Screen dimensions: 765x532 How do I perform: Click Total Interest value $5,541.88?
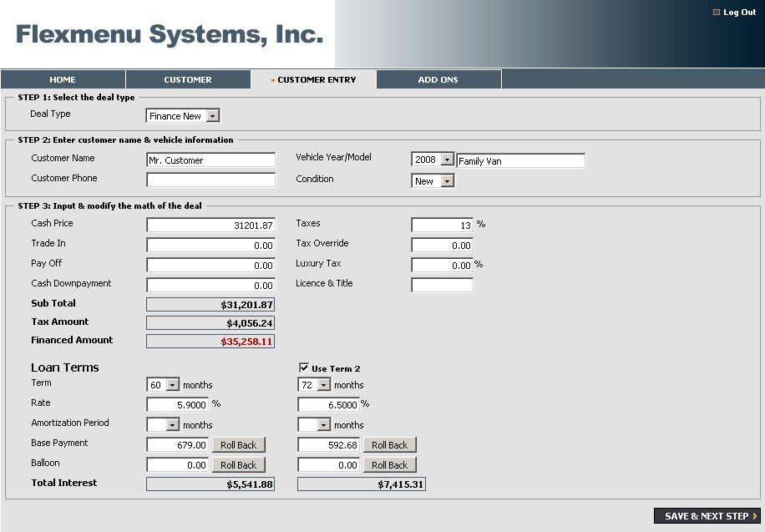[210, 484]
